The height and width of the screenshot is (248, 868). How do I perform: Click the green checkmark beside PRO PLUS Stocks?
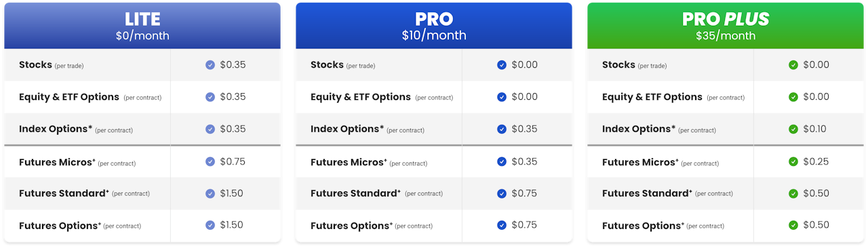[x=793, y=65]
